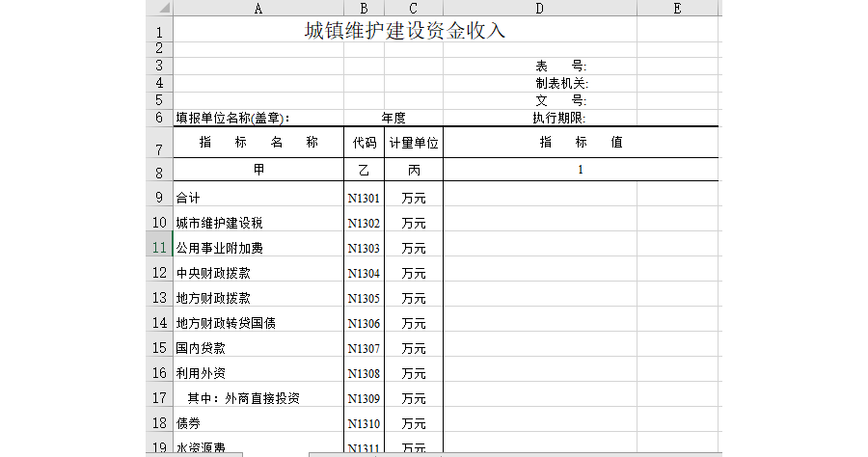This screenshot has height=457, width=868.
Task: Select row 11 header
Action: coord(159,244)
